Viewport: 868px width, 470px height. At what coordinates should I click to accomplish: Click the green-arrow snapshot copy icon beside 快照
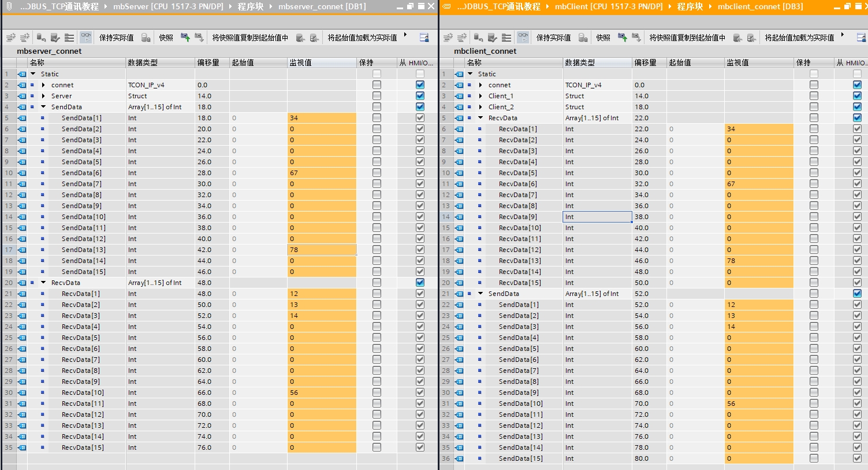point(185,37)
